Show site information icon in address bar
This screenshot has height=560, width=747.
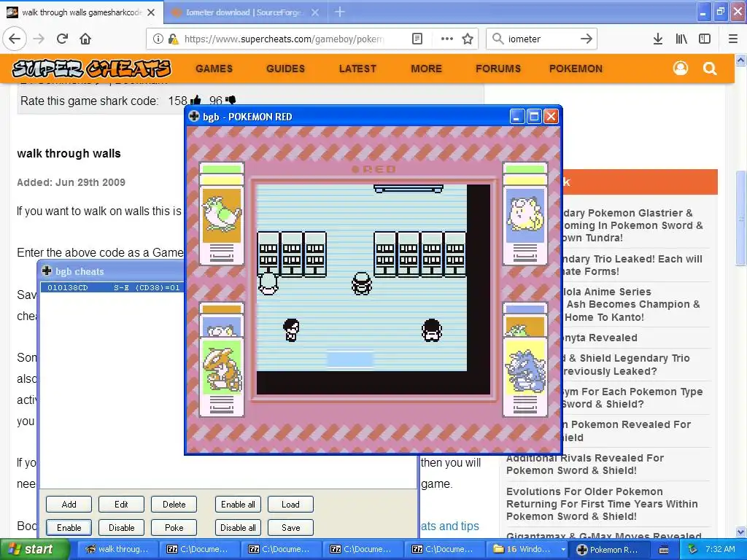(158, 39)
